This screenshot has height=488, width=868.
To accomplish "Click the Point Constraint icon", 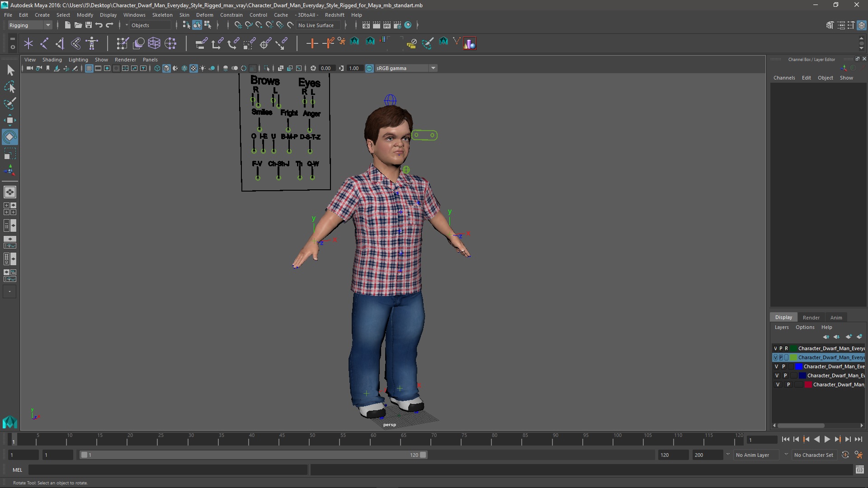I will pos(217,43).
